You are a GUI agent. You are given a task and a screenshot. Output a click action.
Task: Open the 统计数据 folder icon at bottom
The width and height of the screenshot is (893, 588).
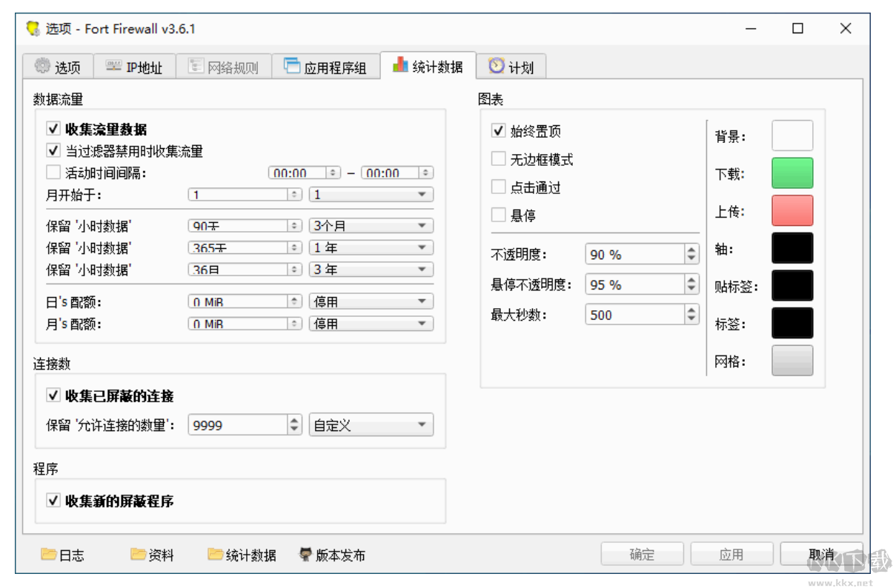pyautogui.click(x=216, y=554)
